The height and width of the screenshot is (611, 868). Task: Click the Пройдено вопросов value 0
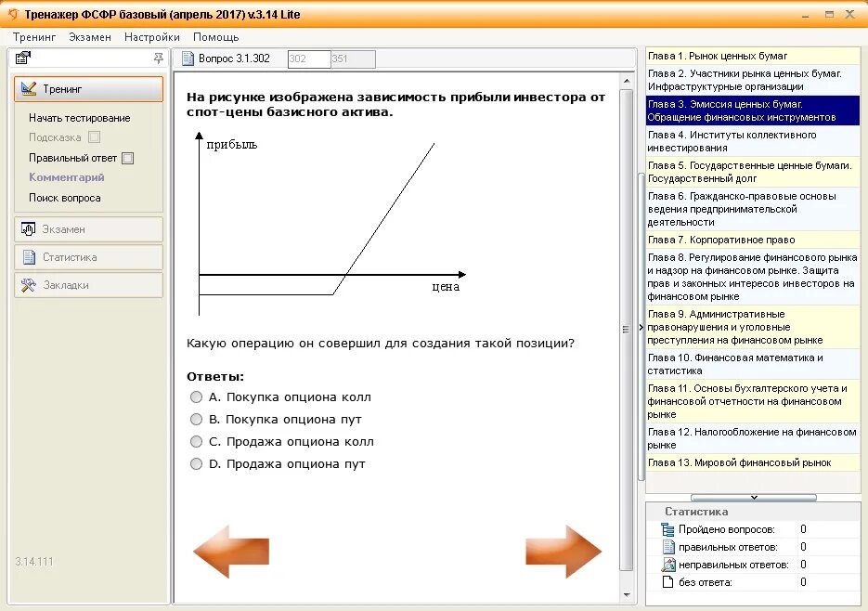pyautogui.click(x=803, y=529)
